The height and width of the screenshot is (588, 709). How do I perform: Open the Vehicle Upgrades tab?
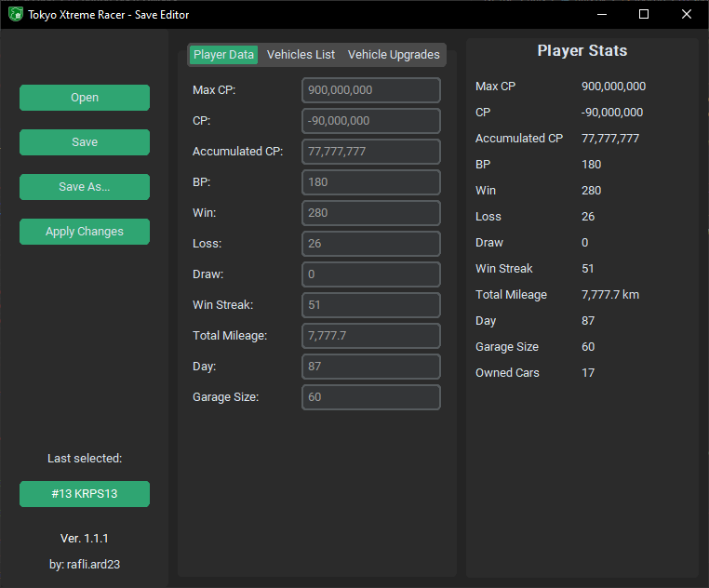coord(394,55)
